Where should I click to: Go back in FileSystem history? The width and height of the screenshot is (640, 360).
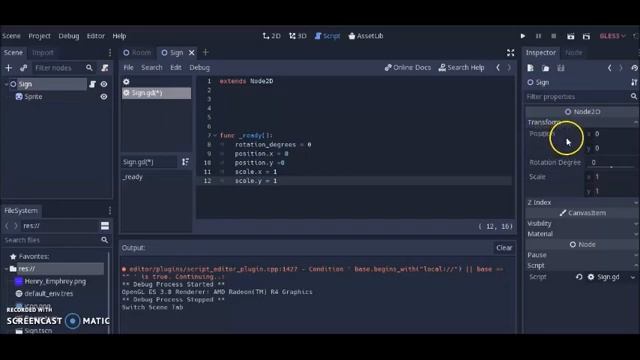(7, 226)
